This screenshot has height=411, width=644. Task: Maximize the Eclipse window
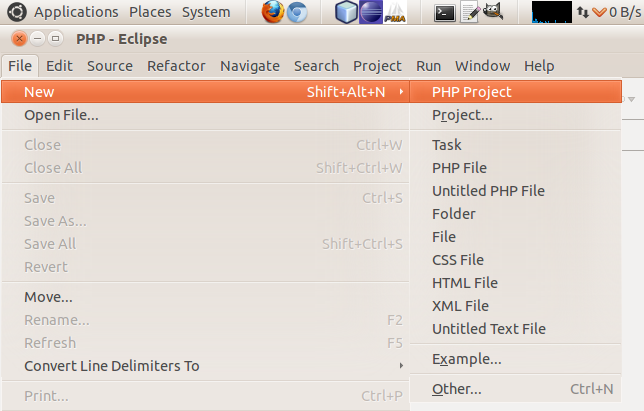click(x=55, y=39)
